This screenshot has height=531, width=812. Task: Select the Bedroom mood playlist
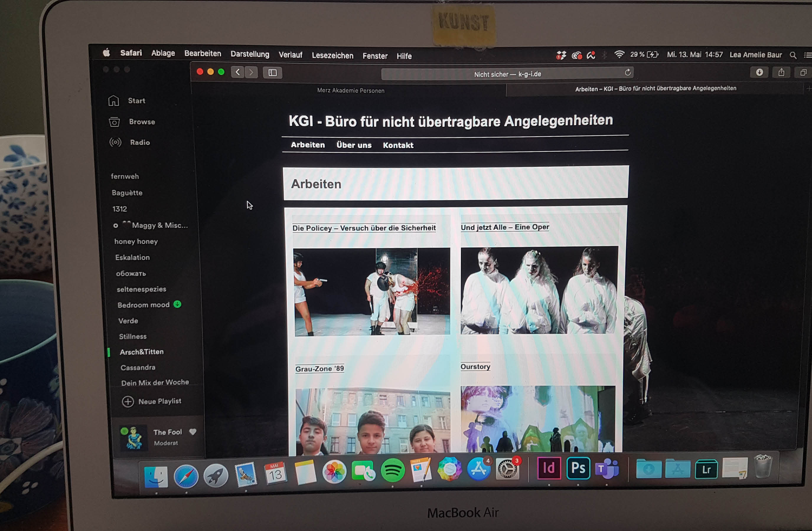[x=144, y=305]
